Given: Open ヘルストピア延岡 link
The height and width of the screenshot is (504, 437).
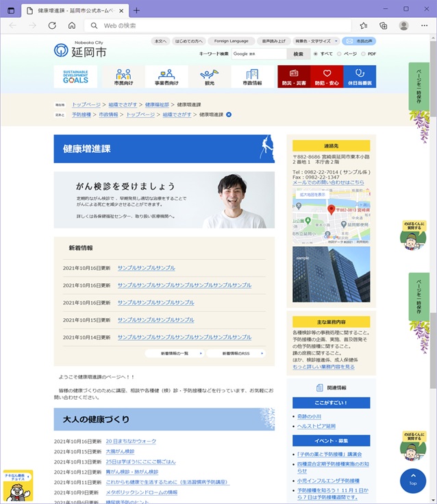Looking at the screenshot, I should (316, 427).
